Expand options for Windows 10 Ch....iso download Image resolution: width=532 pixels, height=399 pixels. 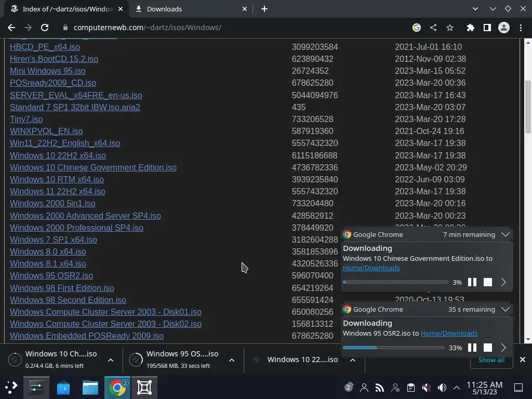coord(111,360)
